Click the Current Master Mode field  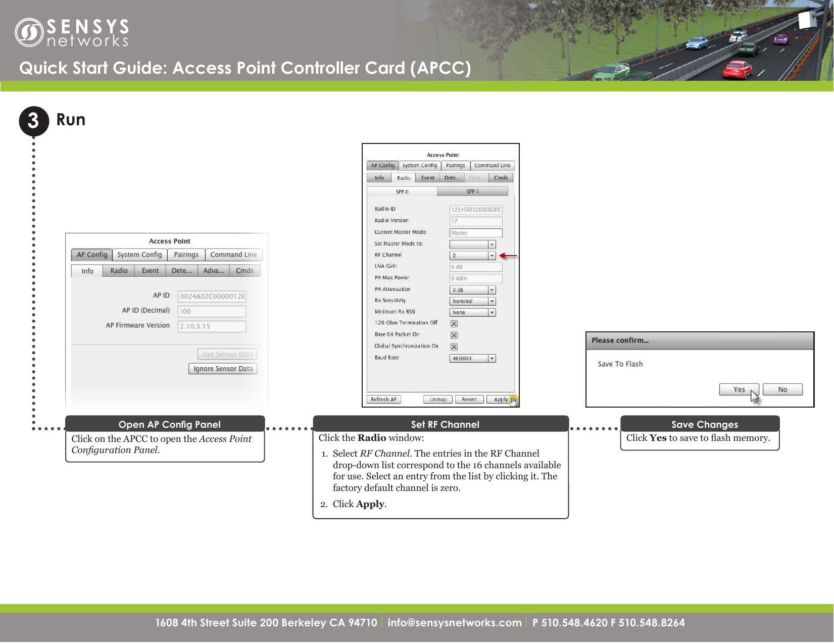coord(476,233)
